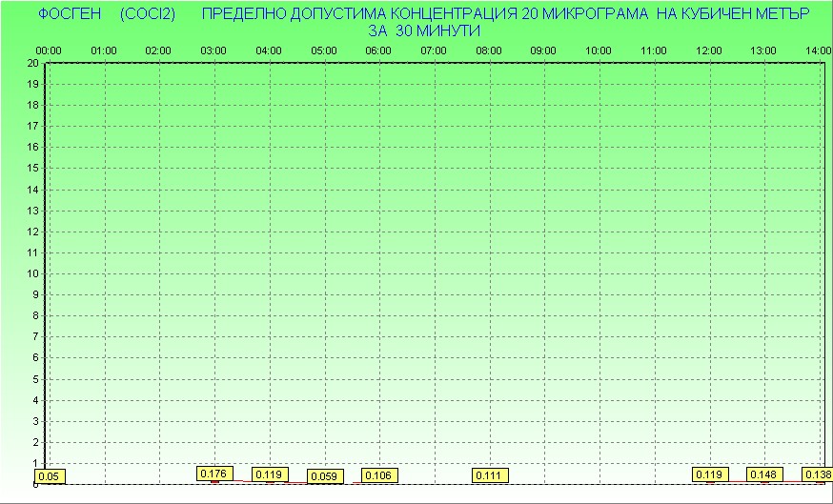Click the 10:00 time axis label
The image size is (833, 504).
pyautogui.click(x=599, y=50)
